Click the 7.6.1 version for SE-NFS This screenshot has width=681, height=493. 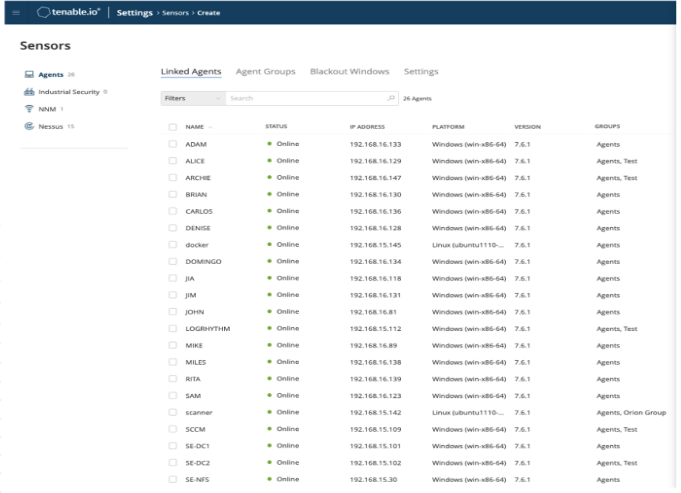(x=522, y=480)
